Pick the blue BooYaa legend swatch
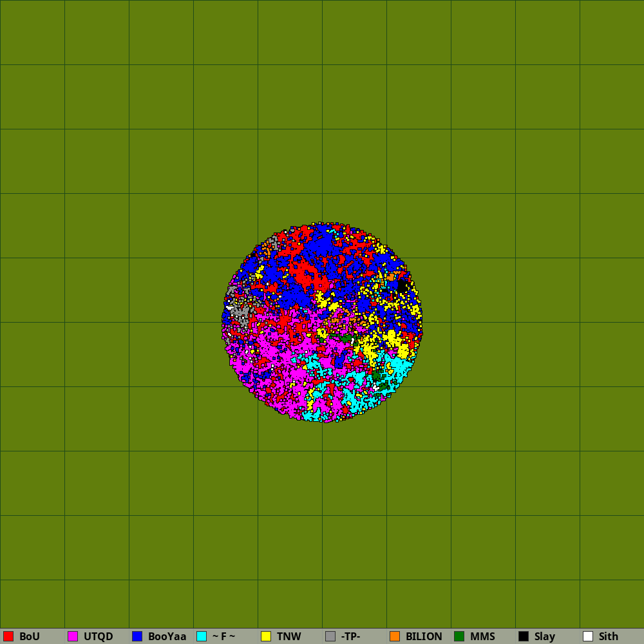644x644 pixels. coord(137,636)
